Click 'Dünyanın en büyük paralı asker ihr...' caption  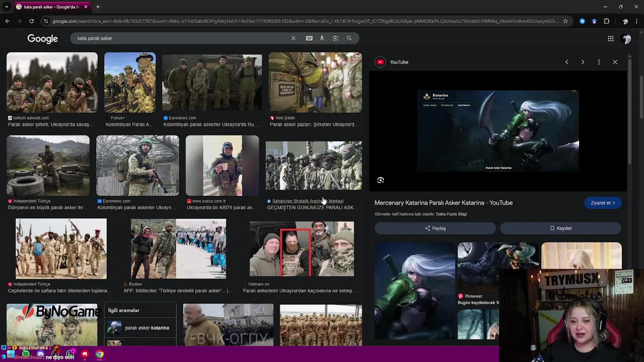[48, 208]
